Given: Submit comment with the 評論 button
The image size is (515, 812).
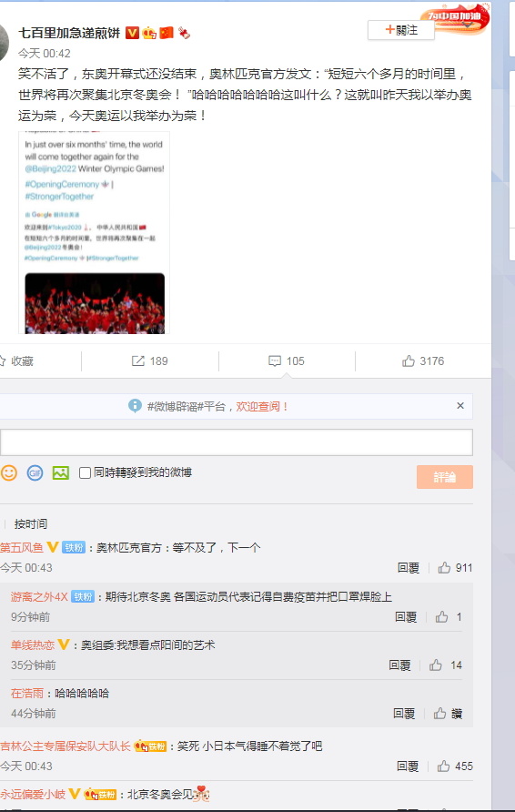Looking at the screenshot, I should (x=445, y=476).
